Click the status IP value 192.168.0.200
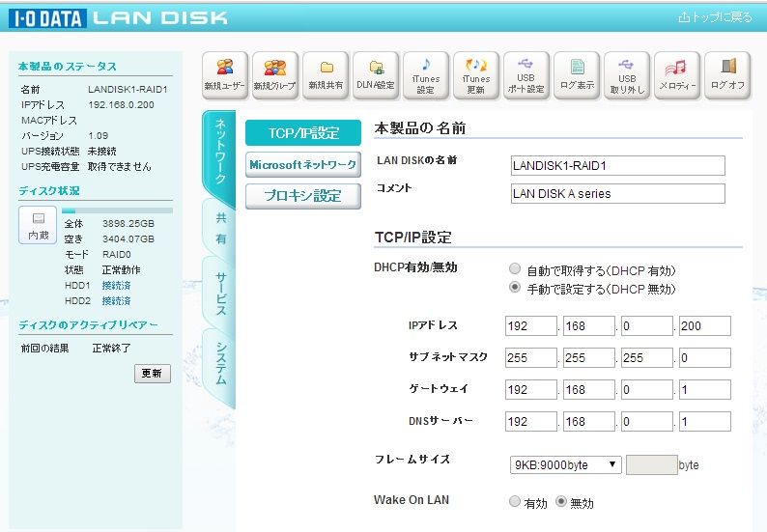The image size is (767, 532). click(121, 104)
